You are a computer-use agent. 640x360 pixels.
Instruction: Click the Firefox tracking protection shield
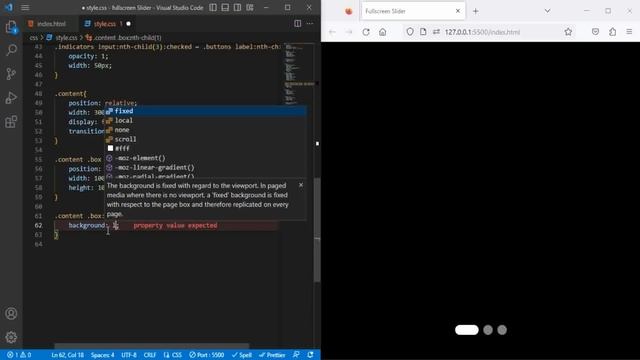coord(410,32)
